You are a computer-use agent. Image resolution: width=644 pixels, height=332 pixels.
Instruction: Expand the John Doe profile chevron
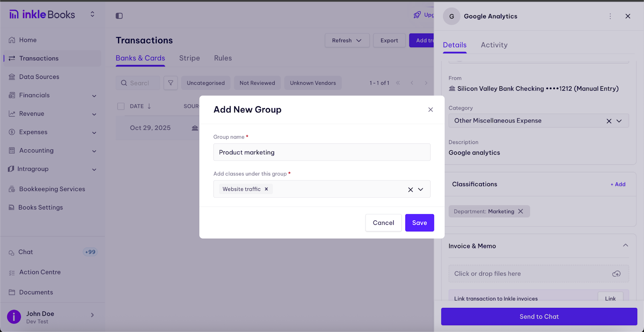point(92,315)
